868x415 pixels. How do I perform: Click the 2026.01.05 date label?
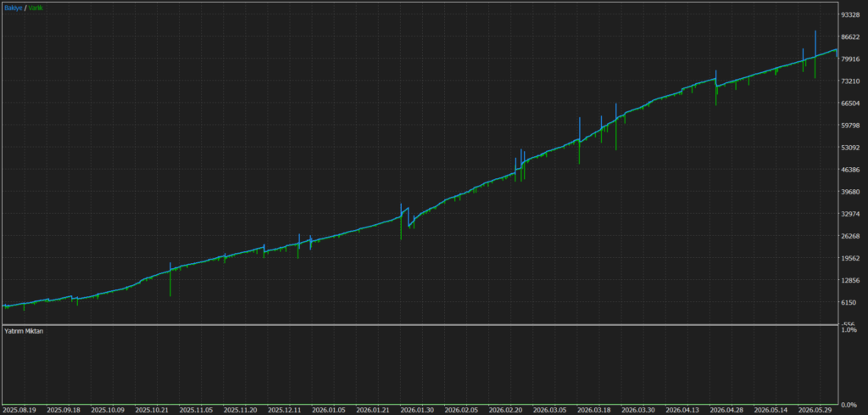[x=329, y=410]
